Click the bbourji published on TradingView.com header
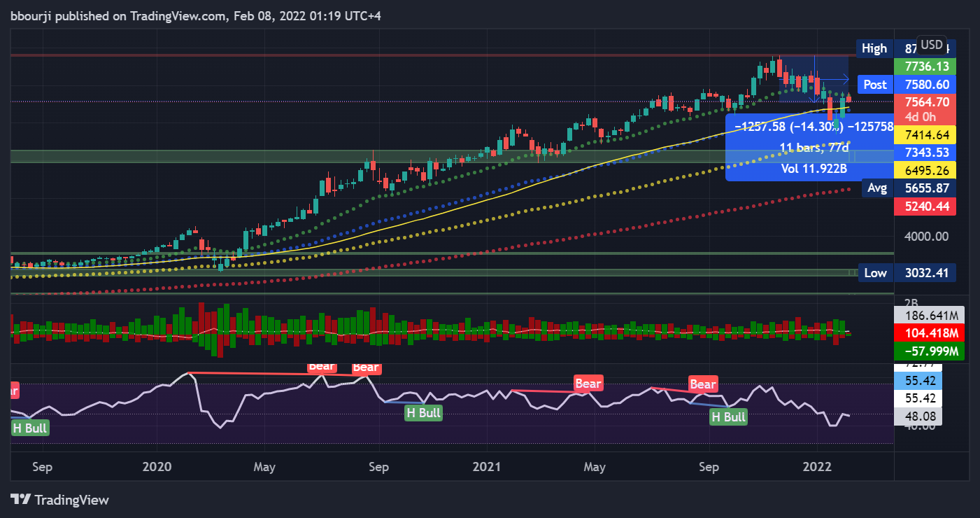This screenshot has height=518, width=980. coord(195,15)
